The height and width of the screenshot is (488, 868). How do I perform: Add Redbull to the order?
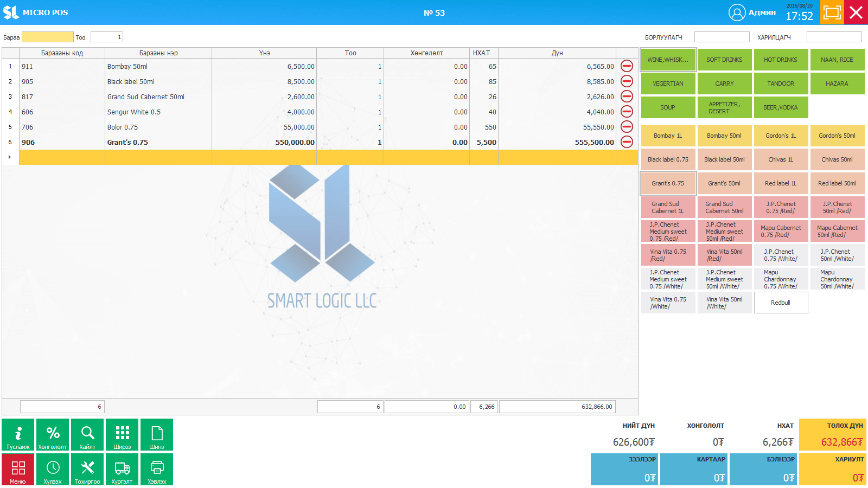(781, 303)
